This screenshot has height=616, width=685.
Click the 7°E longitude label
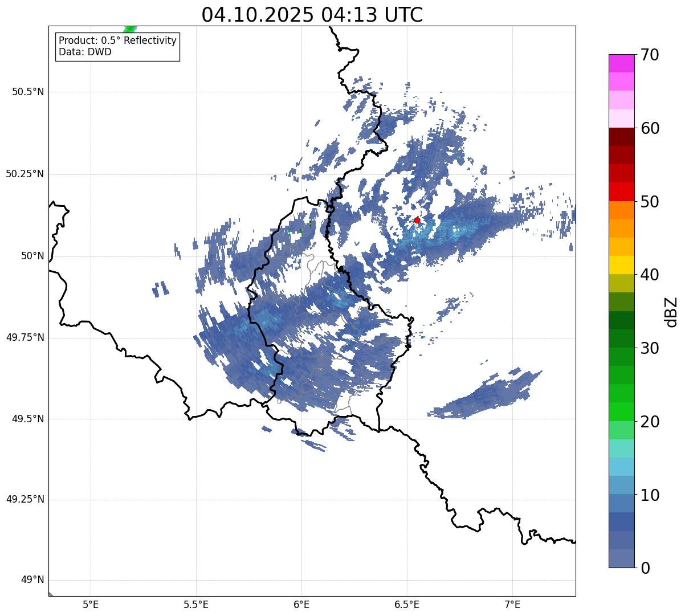click(x=512, y=604)
